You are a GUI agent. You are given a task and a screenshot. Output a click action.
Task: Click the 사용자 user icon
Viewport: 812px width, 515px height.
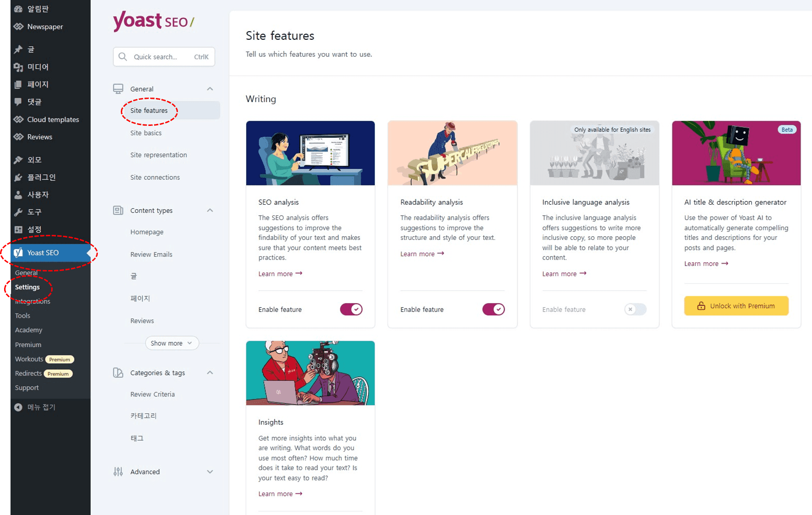click(18, 195)
